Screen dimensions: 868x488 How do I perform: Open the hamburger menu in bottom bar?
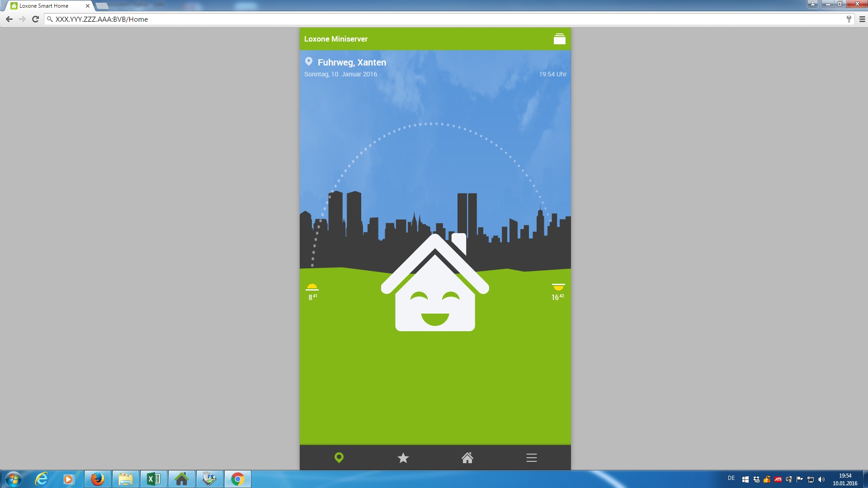[x=531, y=458]
